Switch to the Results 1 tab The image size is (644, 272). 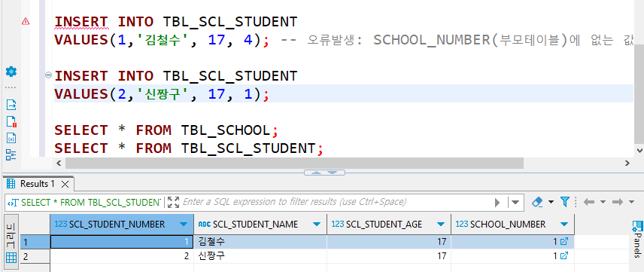click(x=37, y=184)
